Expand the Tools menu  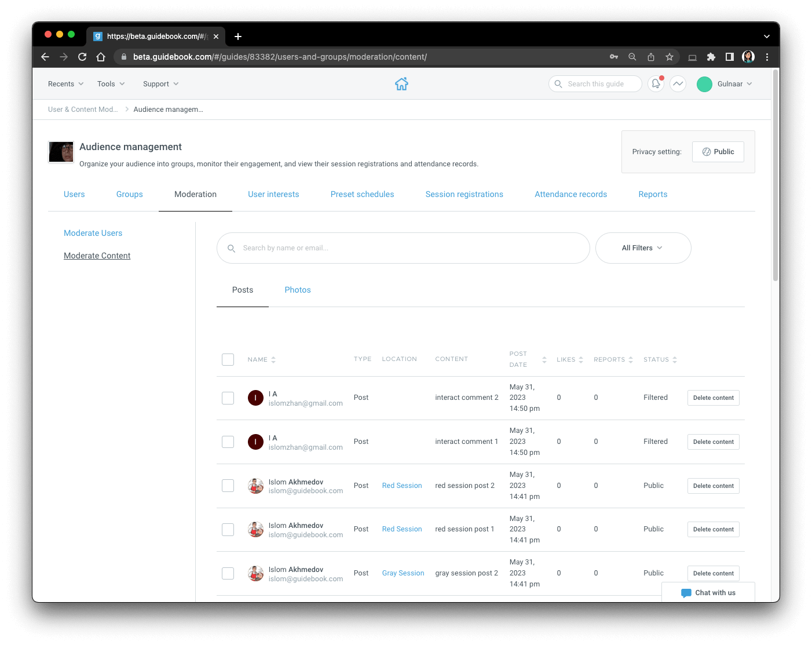click(111, 83)
